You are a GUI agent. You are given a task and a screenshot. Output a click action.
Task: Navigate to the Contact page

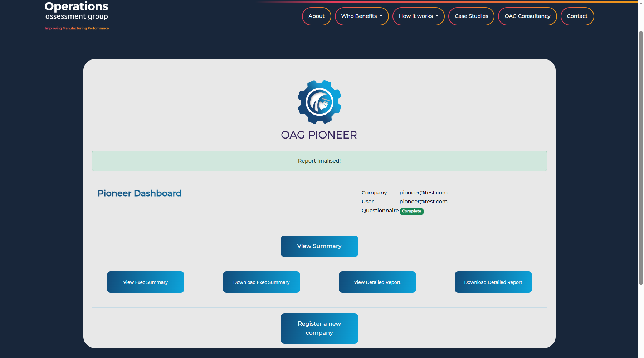point(577,16)
